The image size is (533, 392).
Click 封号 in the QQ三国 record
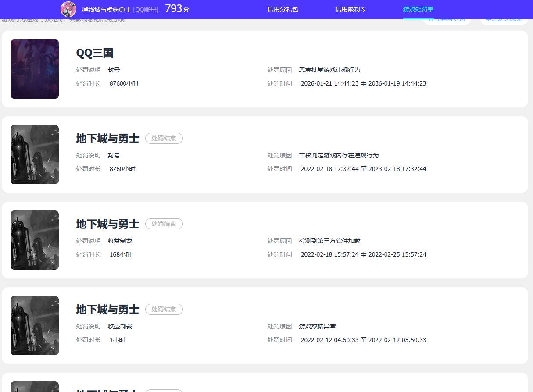(114, 70)
